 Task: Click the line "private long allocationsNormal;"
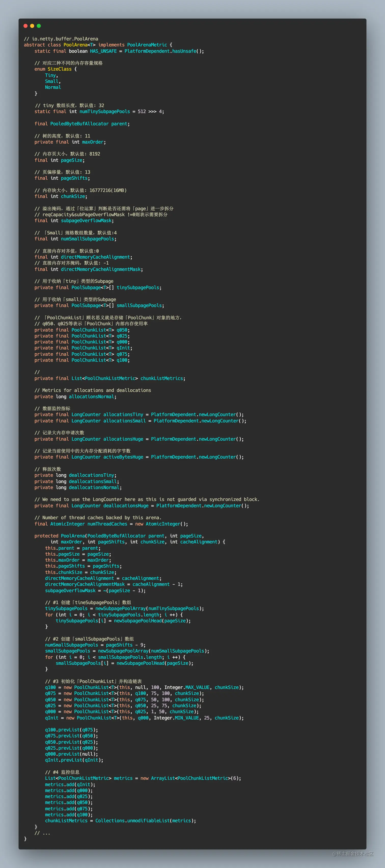[x=75, y=397]
